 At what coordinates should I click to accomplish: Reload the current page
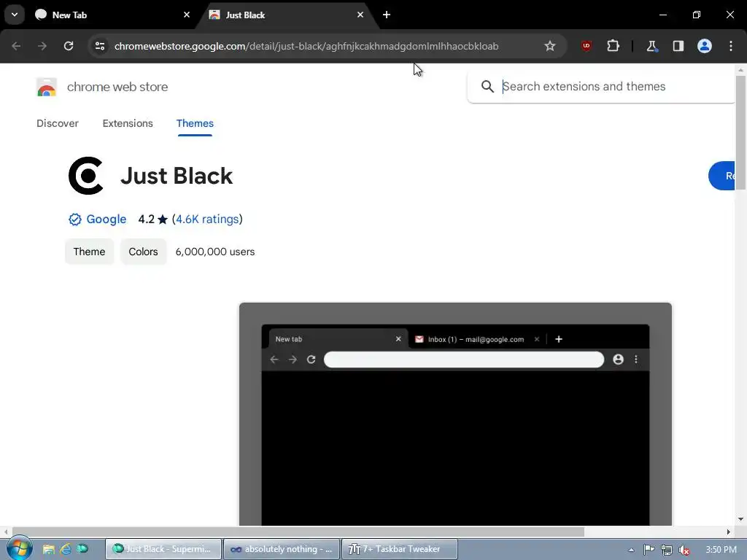(69, 46)
